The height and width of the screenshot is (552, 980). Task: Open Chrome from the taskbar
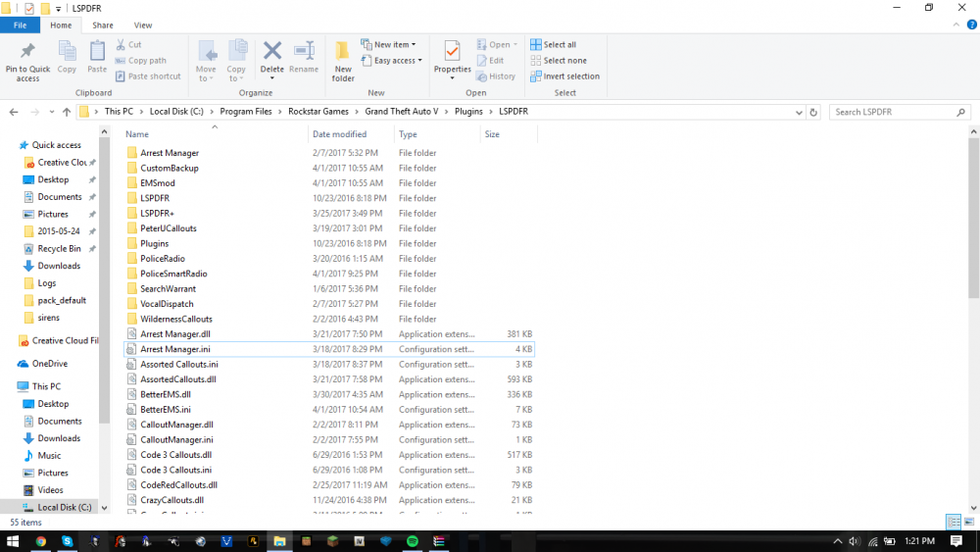pyautogui.click(x=40, y=541)
